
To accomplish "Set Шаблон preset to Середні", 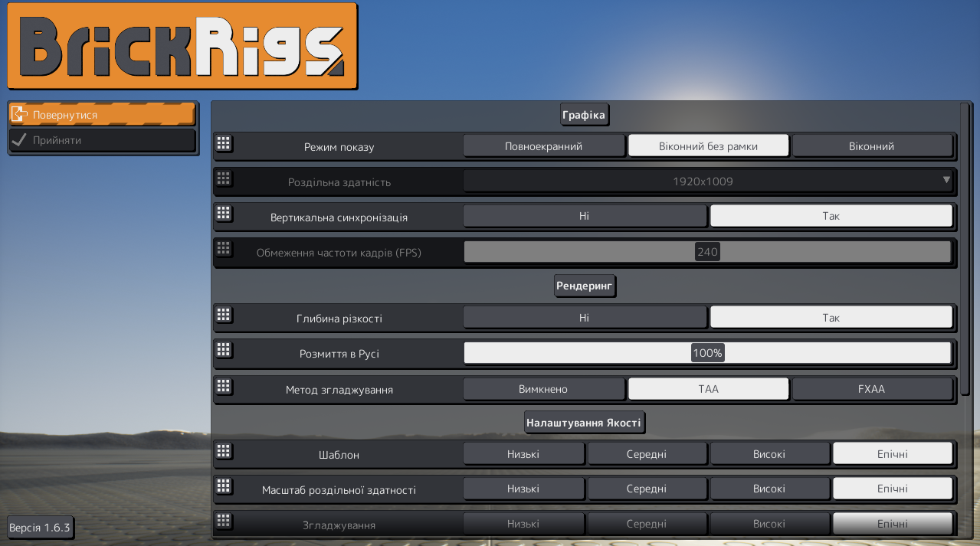I will tap(647, 454).
